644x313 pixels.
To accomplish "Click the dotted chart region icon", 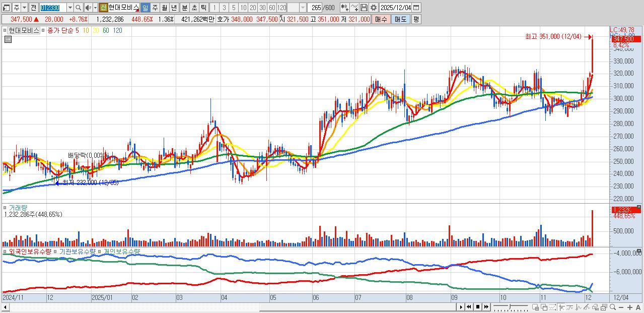I will 553,307.
